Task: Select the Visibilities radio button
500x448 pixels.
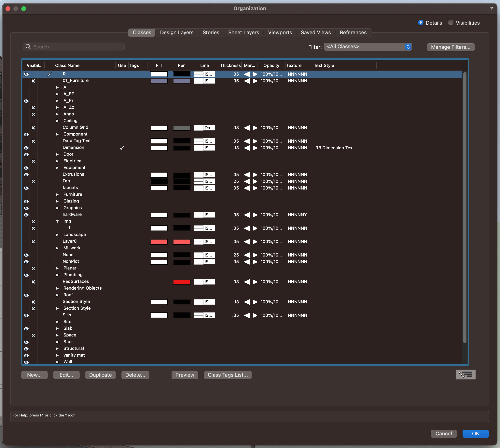Action: click(451, 23)
